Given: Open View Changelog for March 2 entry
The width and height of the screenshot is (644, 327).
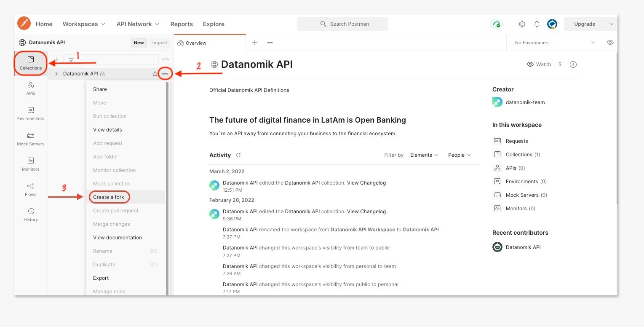Looking at the screenshot, I should click(366, 183).
